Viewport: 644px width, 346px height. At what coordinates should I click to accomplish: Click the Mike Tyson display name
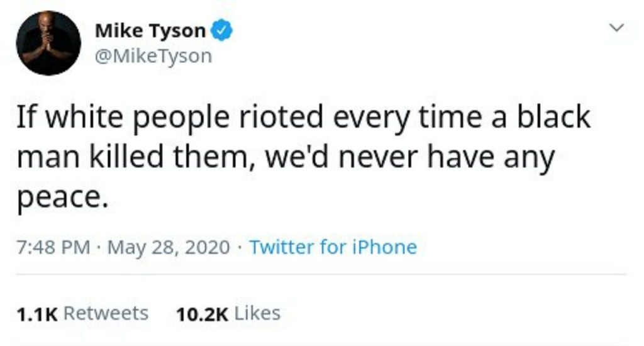point(150,30)
